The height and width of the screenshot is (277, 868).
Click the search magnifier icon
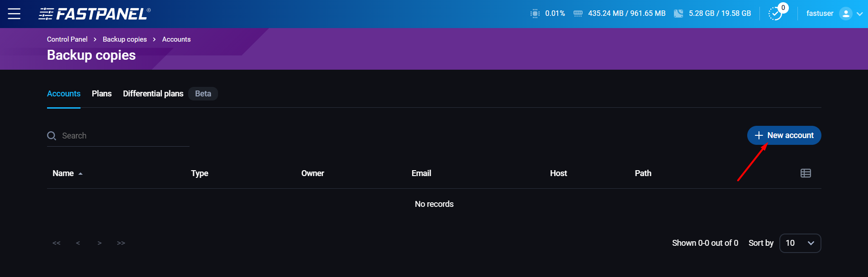click(52, 136)
